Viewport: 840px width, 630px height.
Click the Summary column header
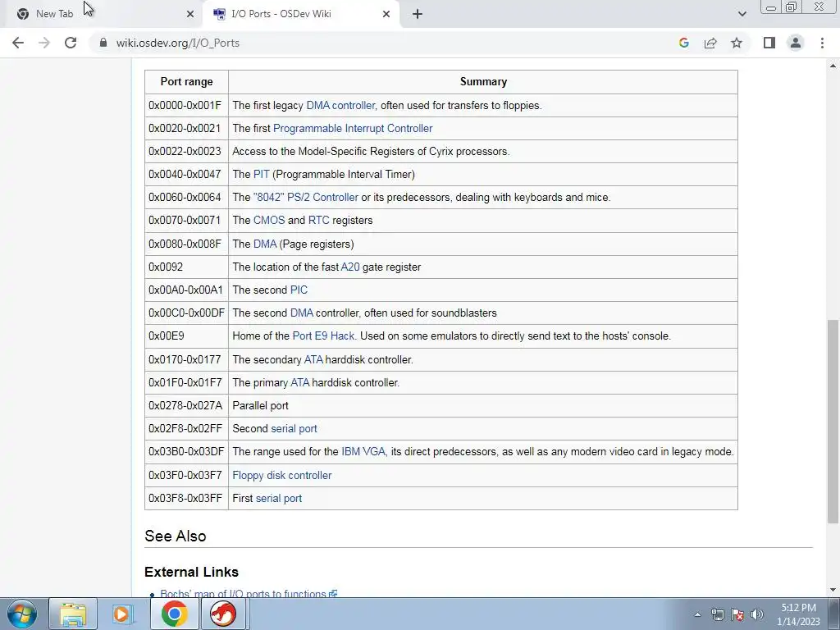click(x=483, y=82)
